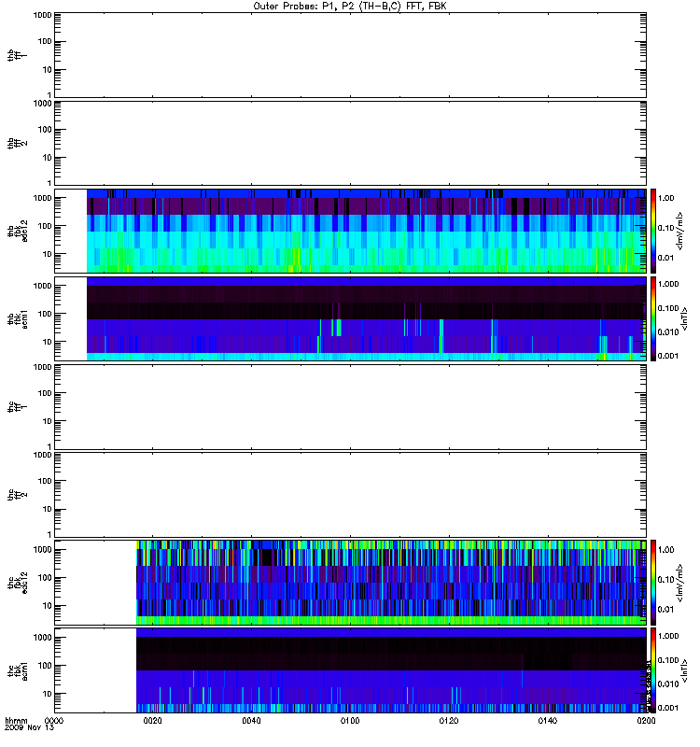
Task: Click the 0040 time axis label
Action: pyautogui.click(x=251, y=721)
